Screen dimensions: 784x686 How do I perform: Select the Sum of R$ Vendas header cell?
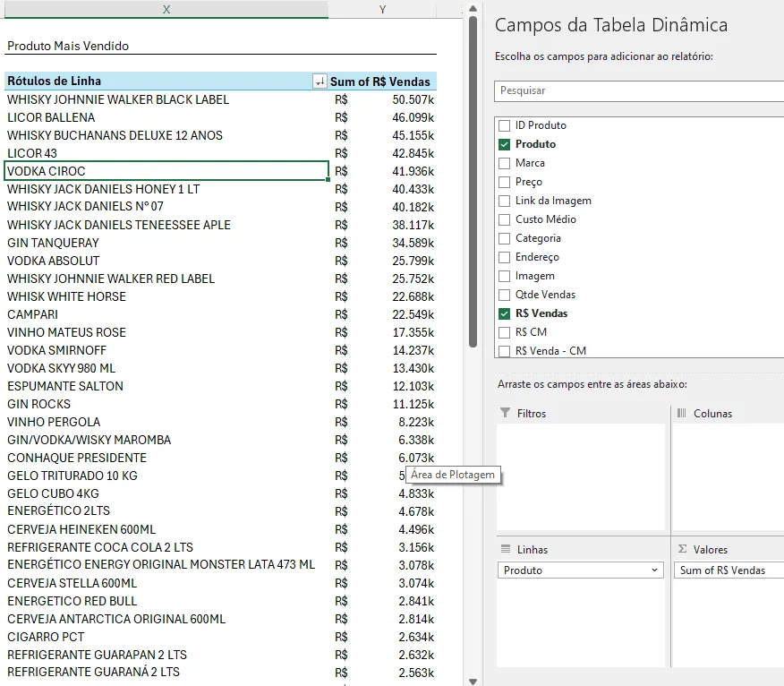(x=382, y=81)
